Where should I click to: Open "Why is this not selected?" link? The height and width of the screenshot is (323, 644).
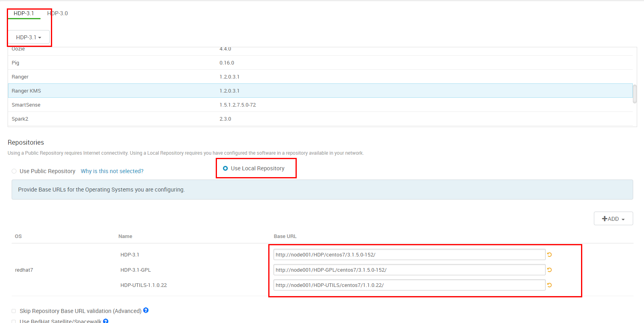112,171
